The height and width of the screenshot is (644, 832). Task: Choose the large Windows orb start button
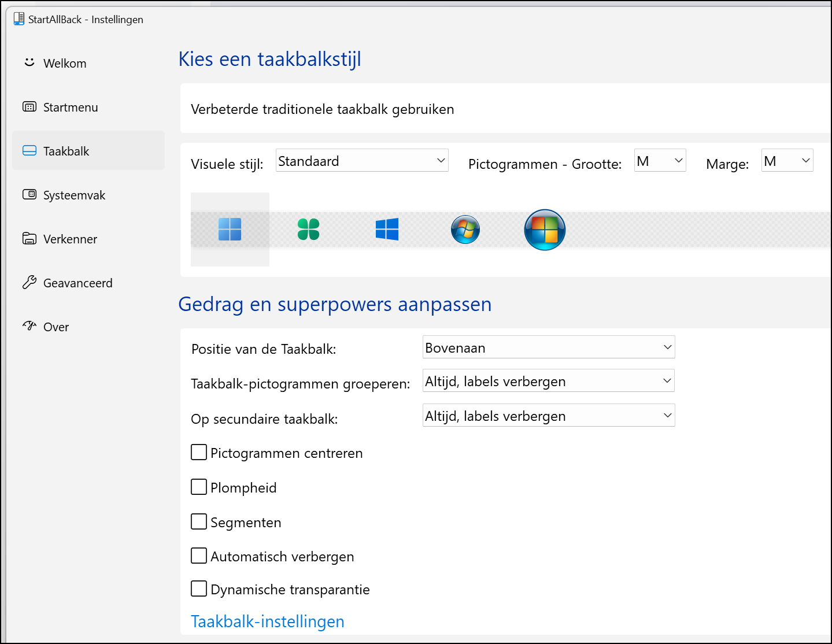[545, 230]
